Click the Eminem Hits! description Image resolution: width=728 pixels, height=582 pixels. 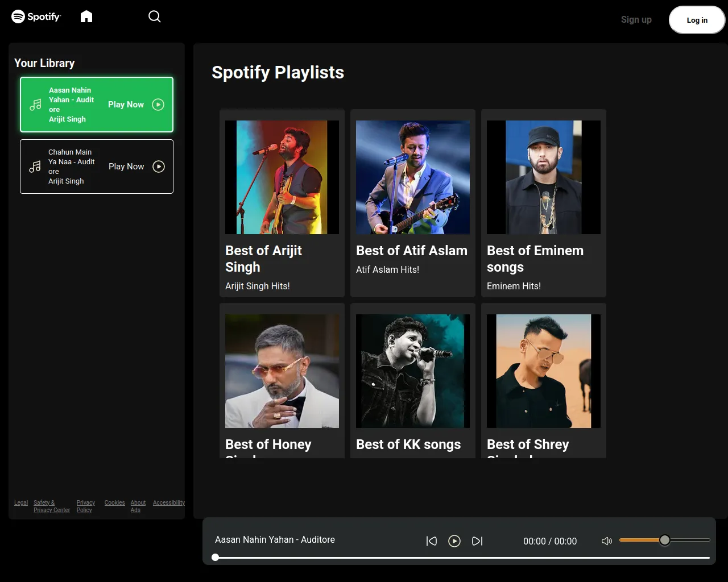[x=514, y=286]
